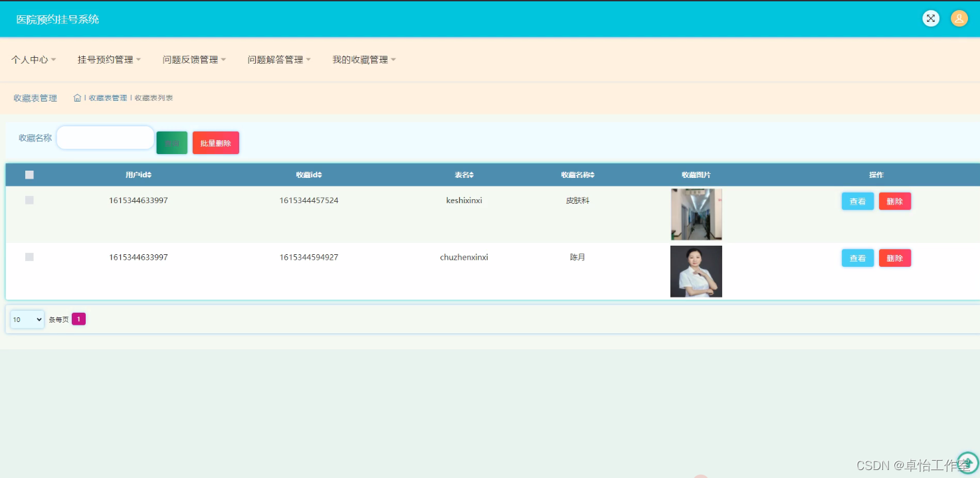Click the 操作 column header
Screen dimensions: 980x478
pyautogui.click(x=876, y=175)
